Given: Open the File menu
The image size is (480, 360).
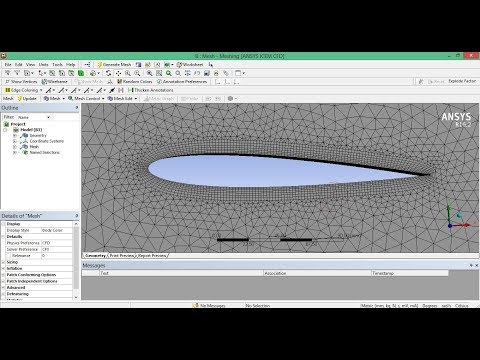Looking at the screenshot, I should [8, 65].
